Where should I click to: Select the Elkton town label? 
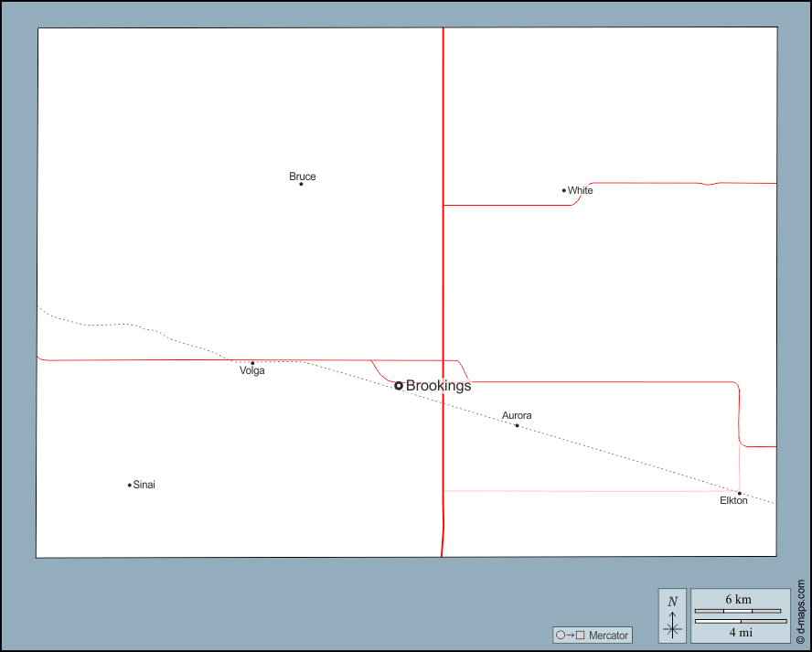pos(733,501)
